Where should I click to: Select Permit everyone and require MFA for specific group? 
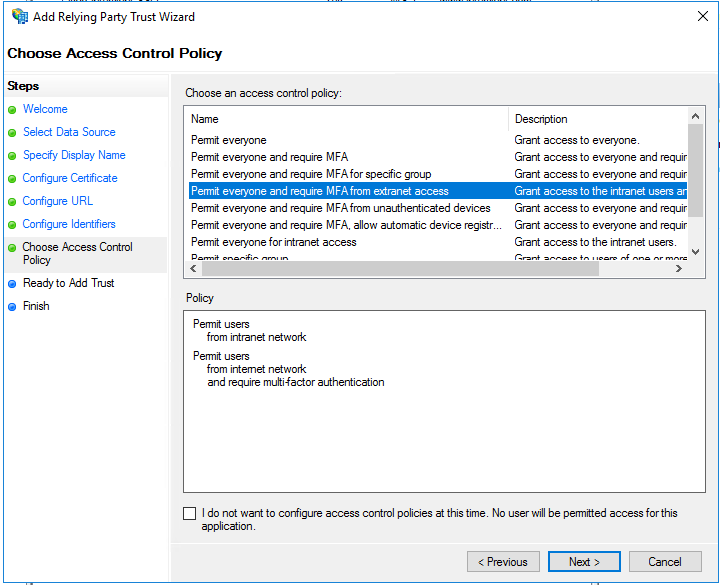click(x=311, y=174)
